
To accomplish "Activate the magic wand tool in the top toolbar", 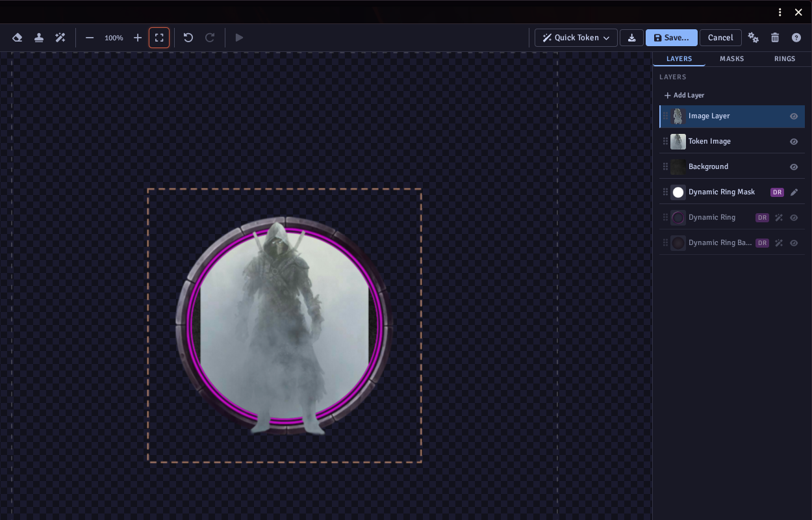I will [60, 38].
